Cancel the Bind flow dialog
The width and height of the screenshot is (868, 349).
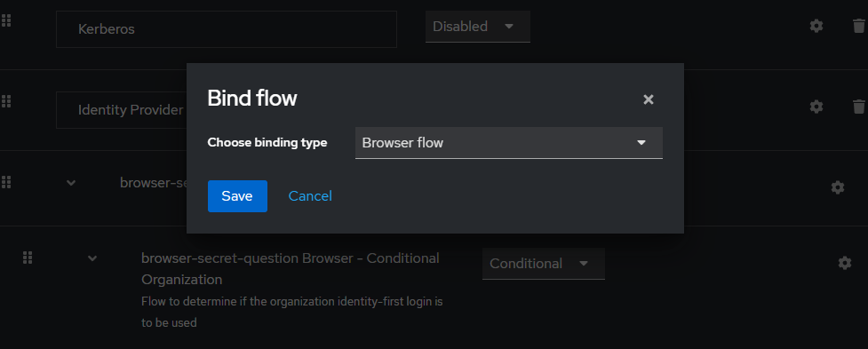point(310,195)
